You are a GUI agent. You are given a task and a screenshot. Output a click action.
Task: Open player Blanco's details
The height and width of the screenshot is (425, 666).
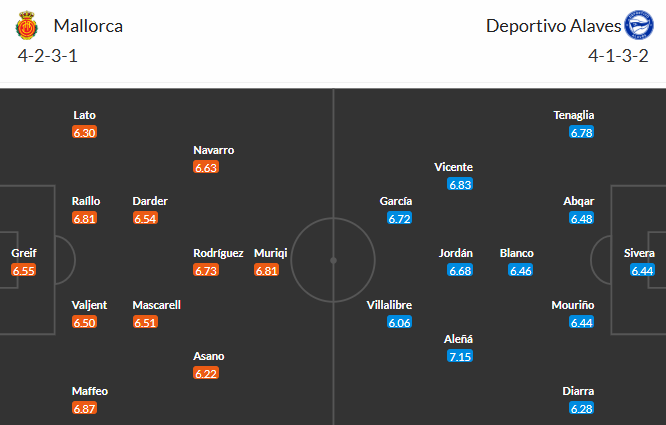pyautogui.click(x=517, y=253)
